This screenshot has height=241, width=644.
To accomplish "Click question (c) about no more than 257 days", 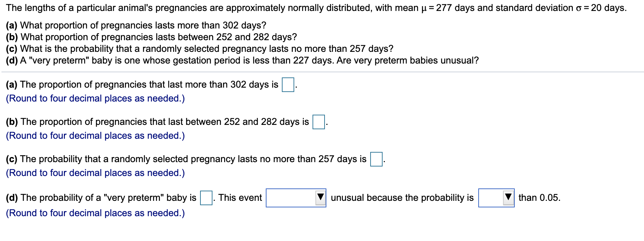I will [200, 49].
